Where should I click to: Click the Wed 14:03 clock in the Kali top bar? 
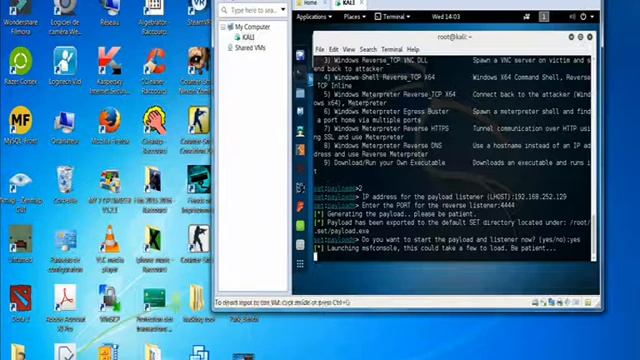pos(446,17)
